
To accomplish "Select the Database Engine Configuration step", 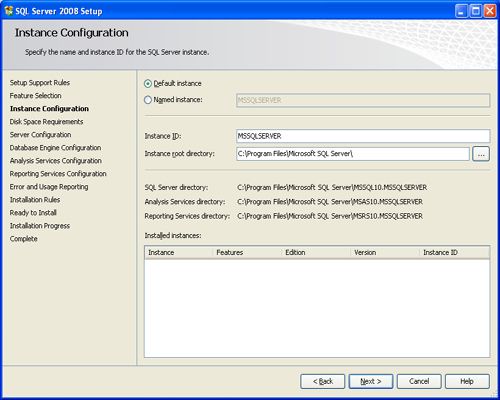I will (x=55, y=148).
